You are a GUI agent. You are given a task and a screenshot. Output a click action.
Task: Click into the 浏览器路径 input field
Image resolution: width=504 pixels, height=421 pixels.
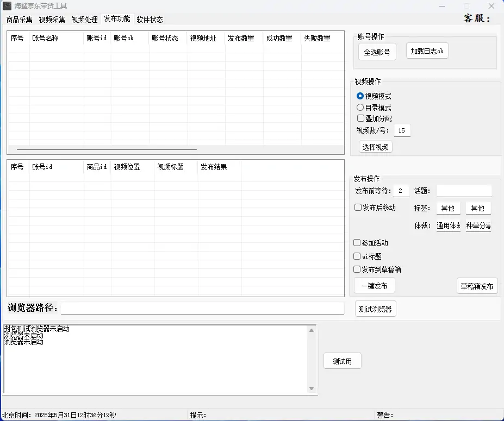202,308
